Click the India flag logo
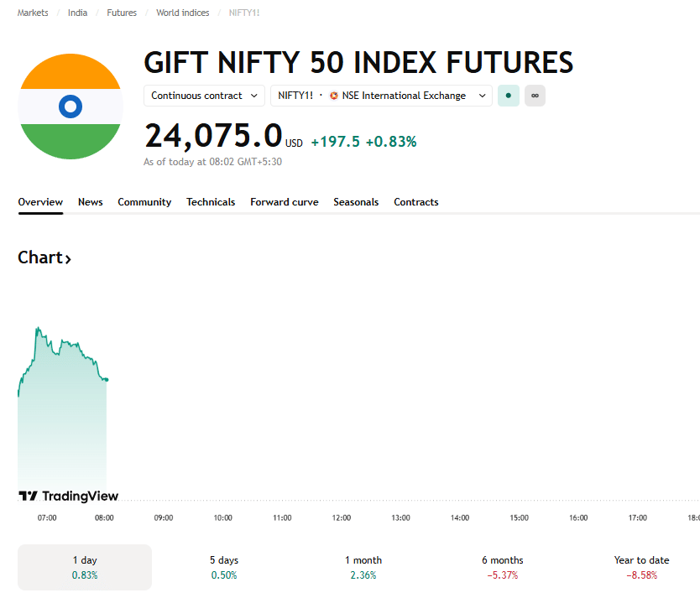The height and width of the screenshot is (598, 700). pyautogui.click(x=71, y=107)
